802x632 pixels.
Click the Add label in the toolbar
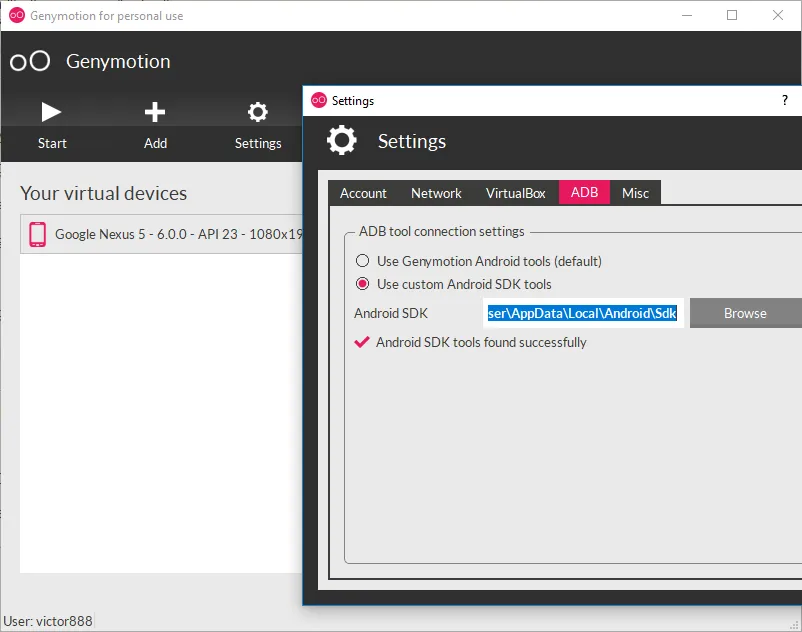point(155,143)
